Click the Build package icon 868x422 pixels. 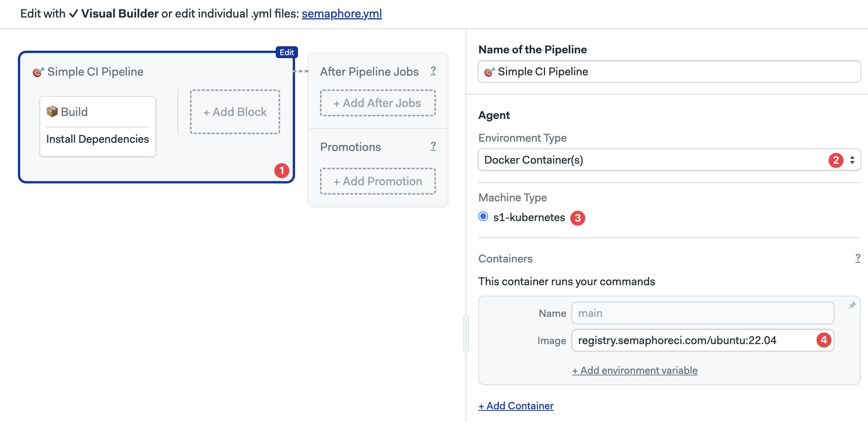pyautogui.click(x=52, y=111)
